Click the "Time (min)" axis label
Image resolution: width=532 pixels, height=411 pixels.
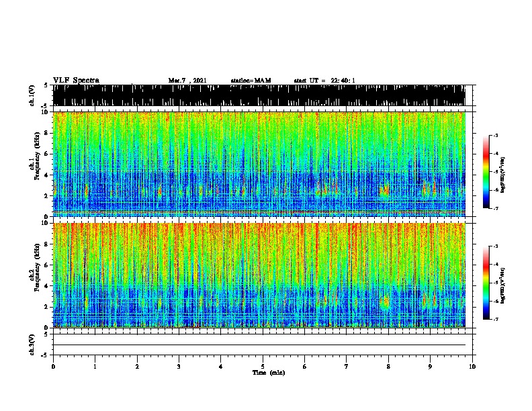click(269, 373)
